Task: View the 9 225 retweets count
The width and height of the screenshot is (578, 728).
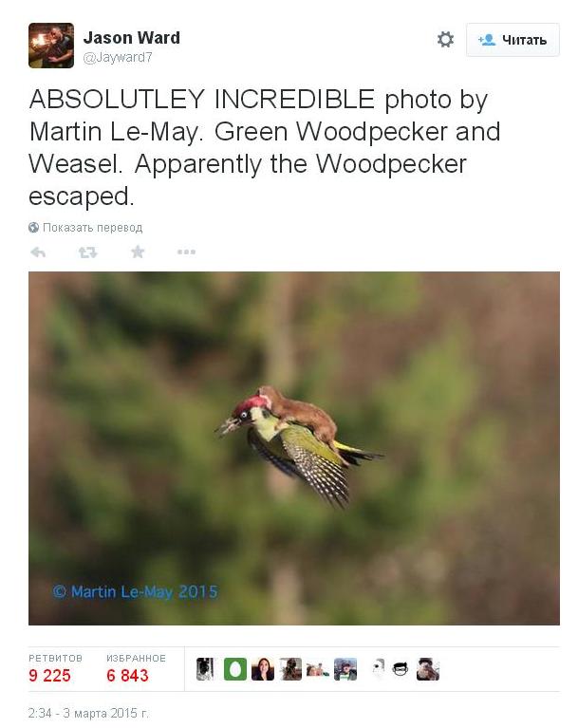Action: (49, 676)
